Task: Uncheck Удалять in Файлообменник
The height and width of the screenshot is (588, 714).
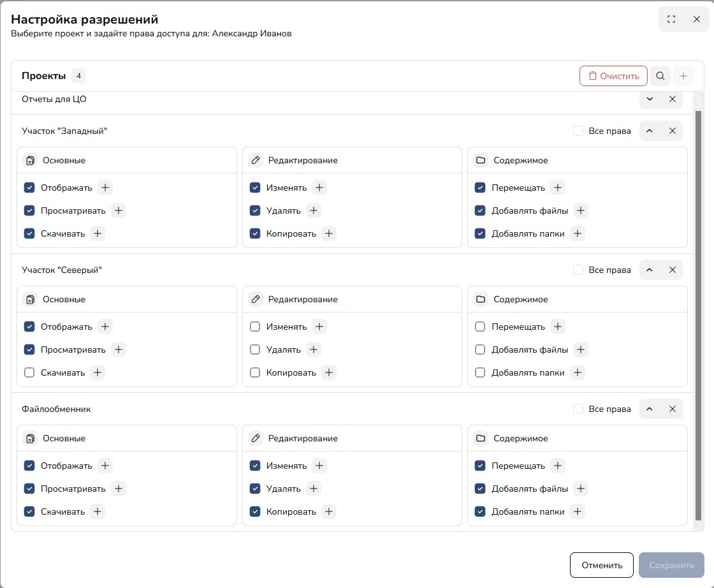Action: (x=255, y=489)
